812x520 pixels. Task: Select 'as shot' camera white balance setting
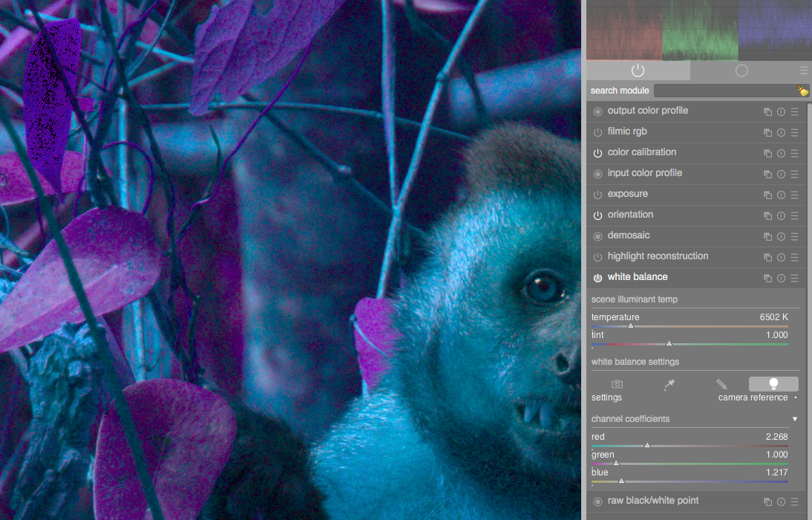coord(617,384)
